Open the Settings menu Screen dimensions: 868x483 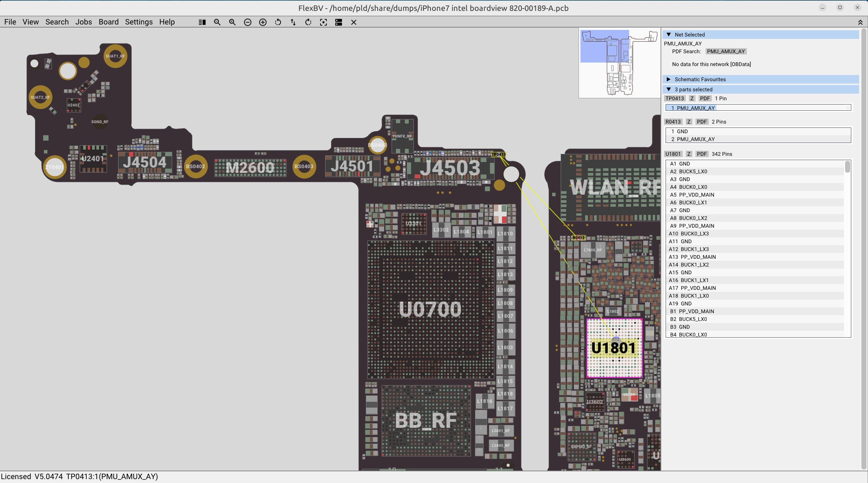coord(139,22)
